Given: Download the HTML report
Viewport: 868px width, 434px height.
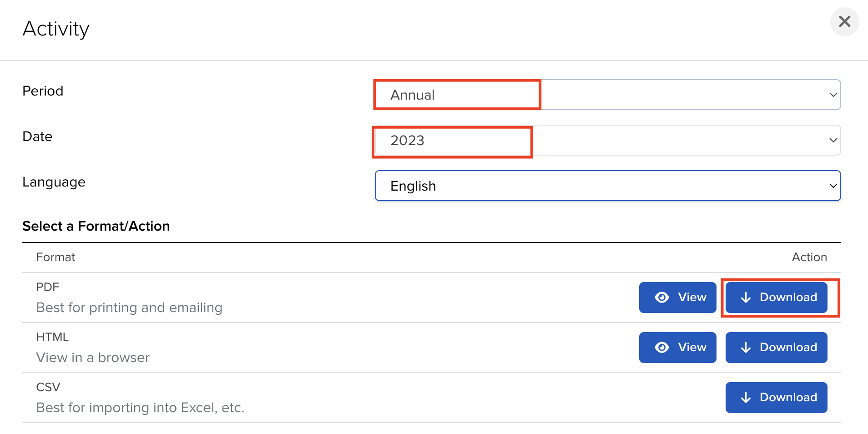Looking at the screenshot, I should pos(776,348).
